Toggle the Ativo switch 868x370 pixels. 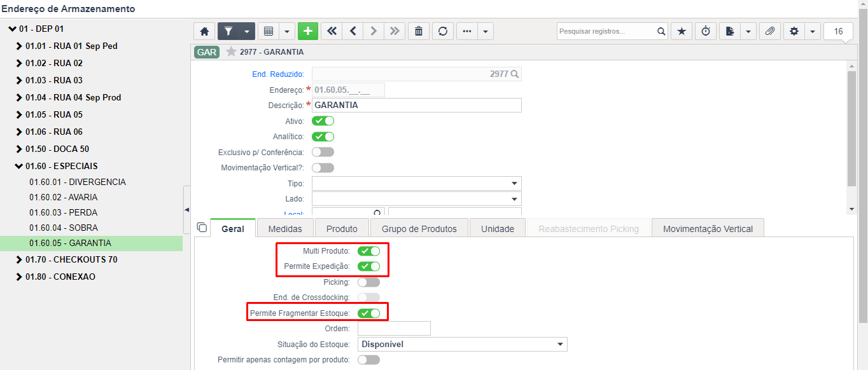pos(323,121)
